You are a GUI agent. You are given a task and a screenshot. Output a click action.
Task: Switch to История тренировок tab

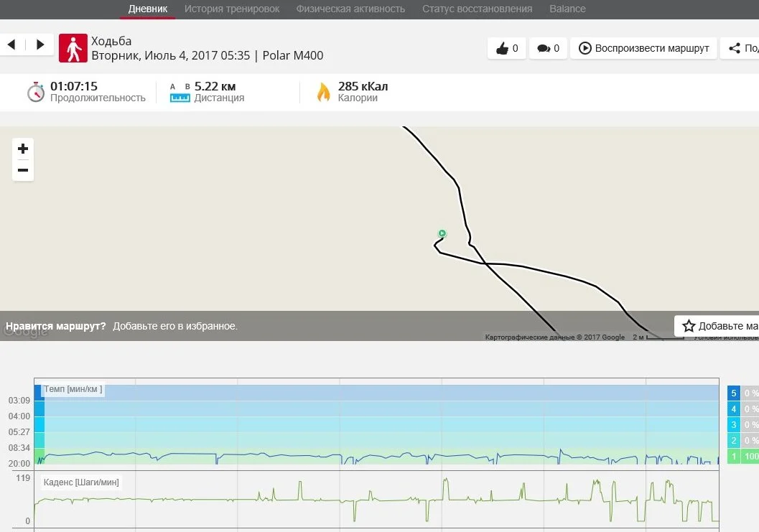tap(232, 9)
